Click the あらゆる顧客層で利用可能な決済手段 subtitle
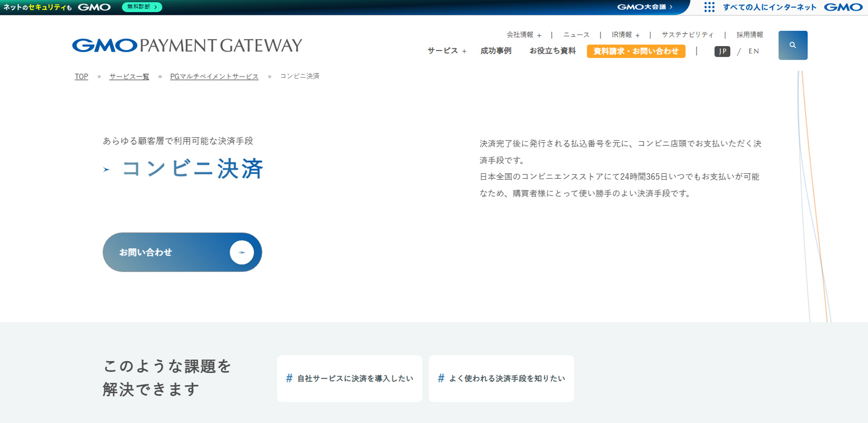Screen dimensions: 868x423 click(178, 141)
